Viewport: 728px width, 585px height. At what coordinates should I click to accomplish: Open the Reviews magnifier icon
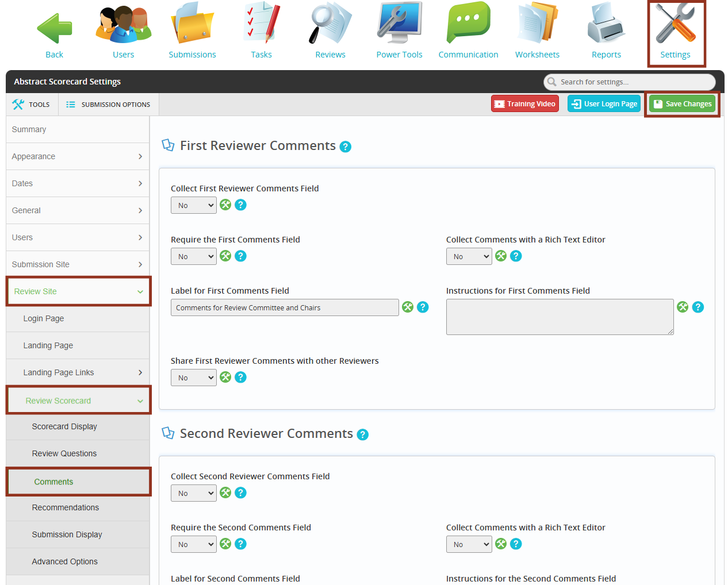pos(330,24)
